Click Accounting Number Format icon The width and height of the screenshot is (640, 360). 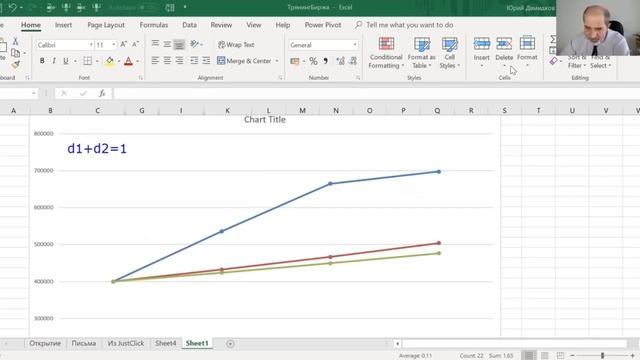(295, 61)
